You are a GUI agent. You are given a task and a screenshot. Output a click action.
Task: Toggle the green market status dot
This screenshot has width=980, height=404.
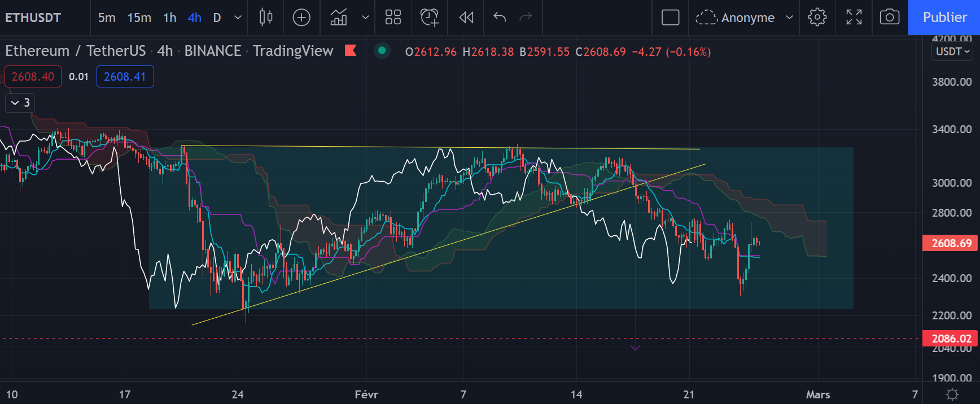tap(382, 51)
